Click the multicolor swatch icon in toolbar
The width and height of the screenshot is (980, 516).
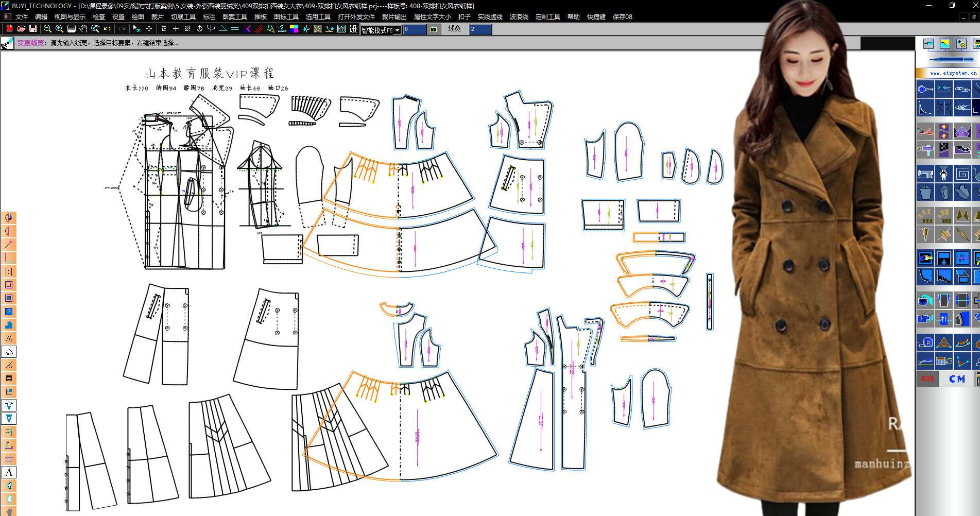coord(294,29)
